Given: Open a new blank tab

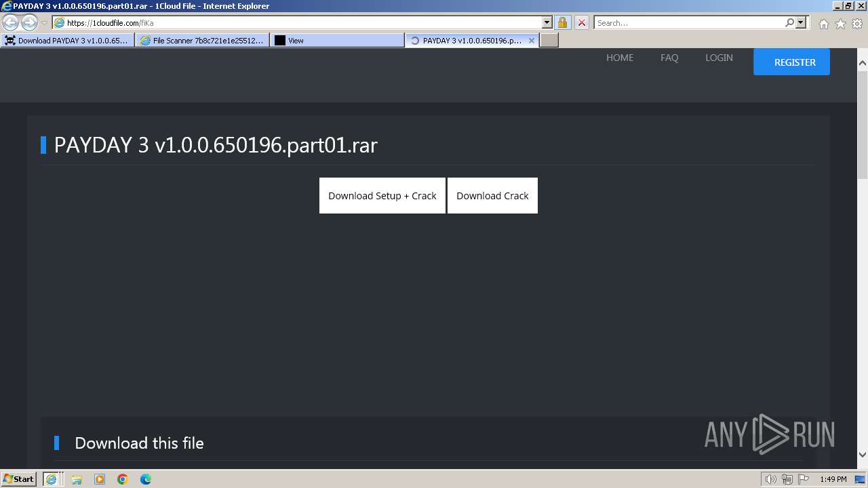Looking at the screenshot, I should point(549,41).
